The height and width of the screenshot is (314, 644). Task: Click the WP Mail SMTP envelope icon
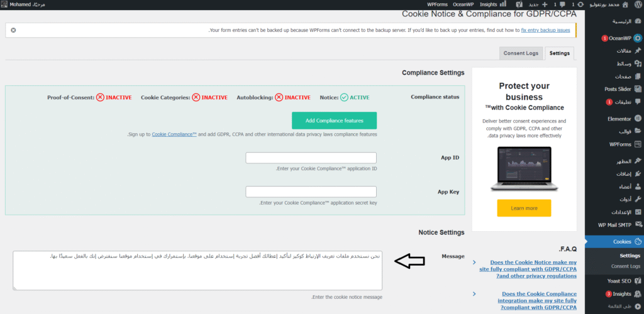(x=638, y=225)
